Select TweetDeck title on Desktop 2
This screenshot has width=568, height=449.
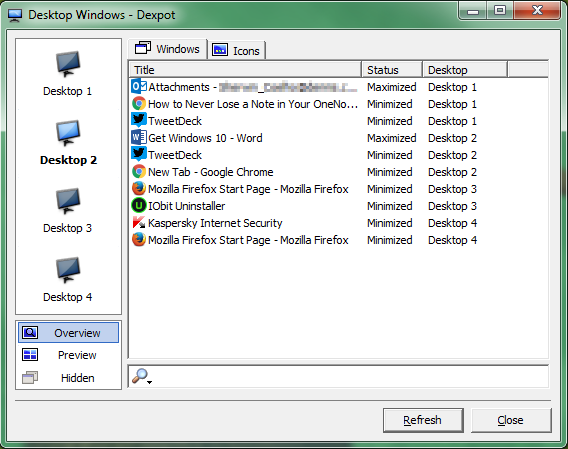click(x=175, y=155)
